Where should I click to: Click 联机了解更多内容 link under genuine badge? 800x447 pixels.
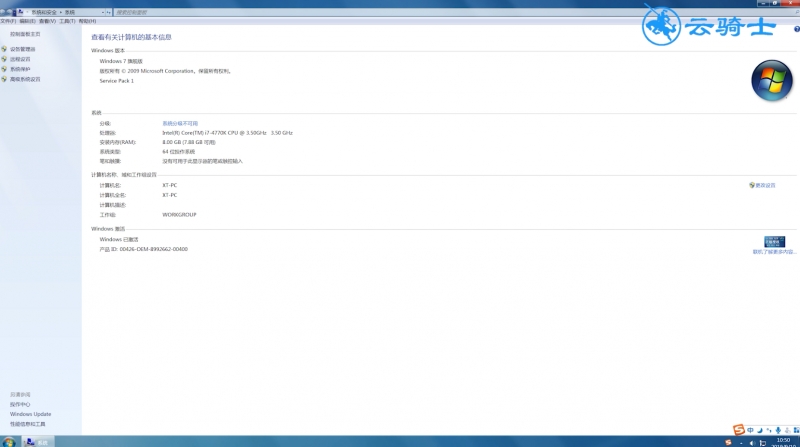pyautogui.click(x=774, y=252)
